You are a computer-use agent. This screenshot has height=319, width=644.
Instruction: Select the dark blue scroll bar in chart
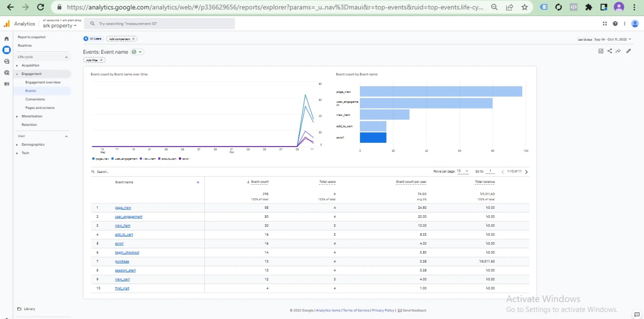point(373,138)
